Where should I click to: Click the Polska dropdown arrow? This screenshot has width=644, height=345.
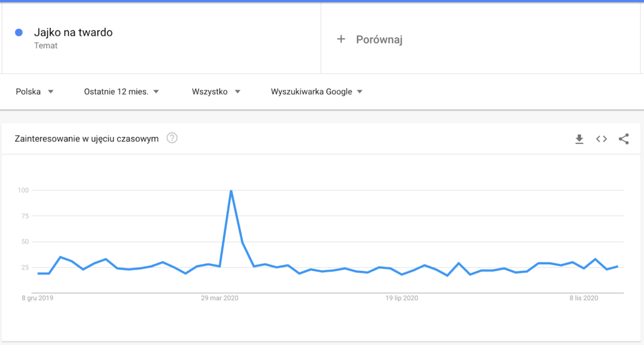[x=50, y=91]
